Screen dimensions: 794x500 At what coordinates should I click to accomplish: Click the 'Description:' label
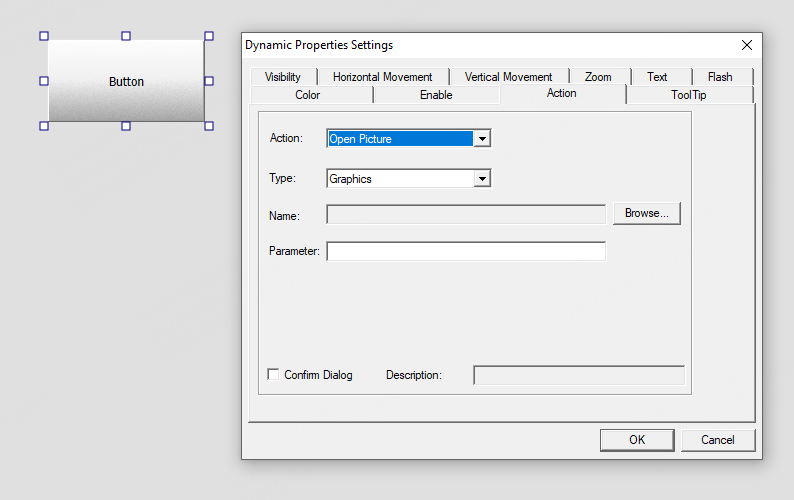coord(414,375)
